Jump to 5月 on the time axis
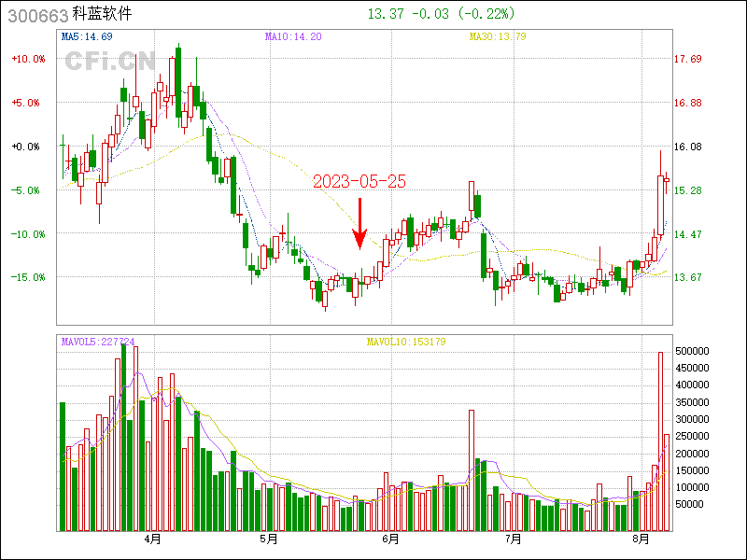The image size is (747, 560). [x=269, y=539]
